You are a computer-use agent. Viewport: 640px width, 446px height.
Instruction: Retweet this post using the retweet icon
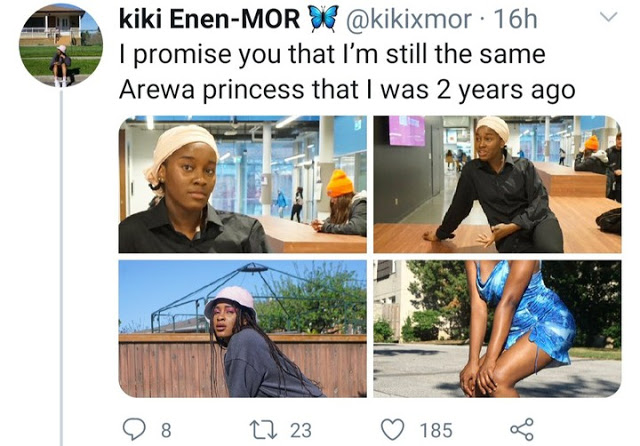point(264,430)
